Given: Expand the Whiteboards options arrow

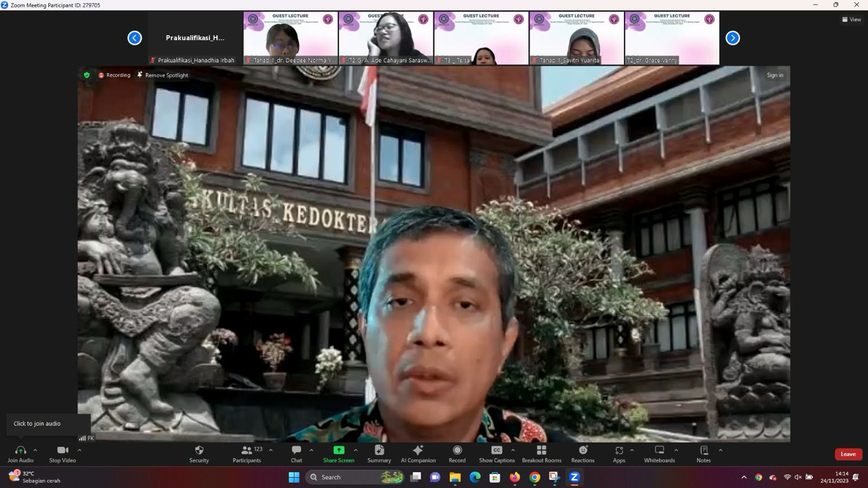Looking at the screenshot, I should click(x=676, y=450).
